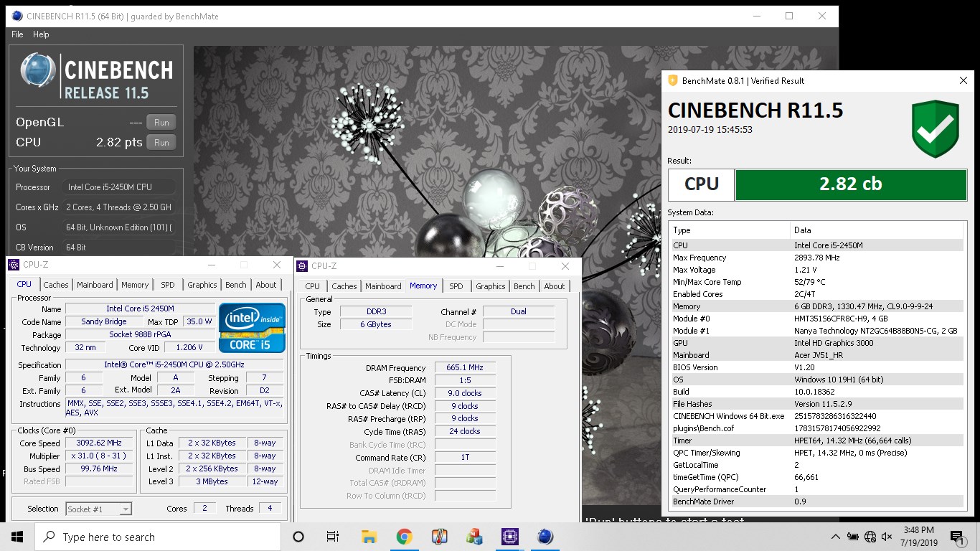Image resolution: width=980 pixels, height=551 pixels.
Task: Click the Cinebench Release 11.5 logo
Action: pyautogui.click(x=97, y=76)
